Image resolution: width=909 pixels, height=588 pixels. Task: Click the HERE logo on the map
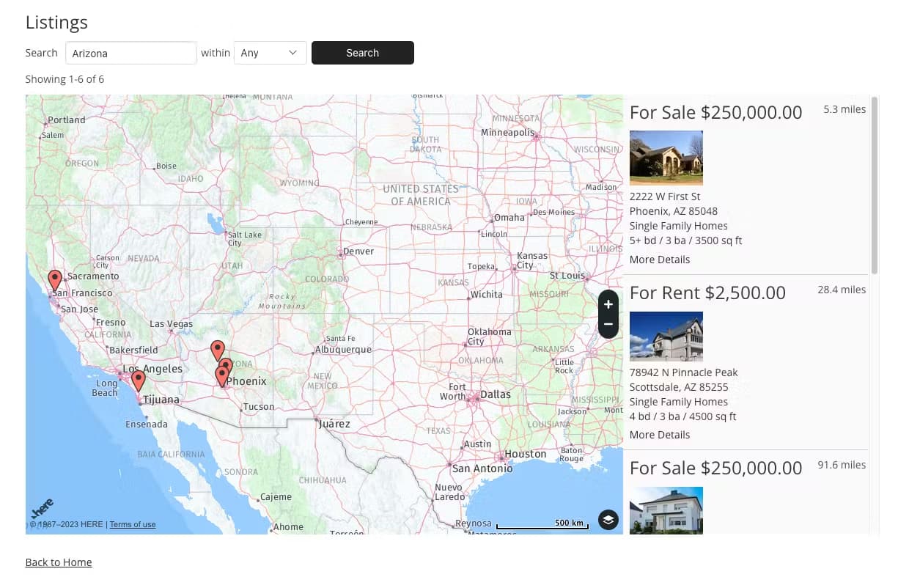click(x=43, y=509)
